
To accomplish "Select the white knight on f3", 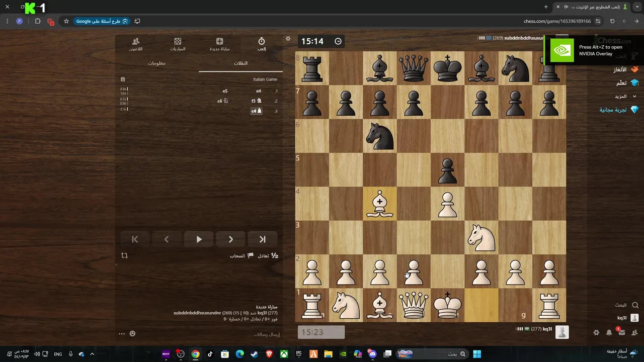I will tap(481, 237).
